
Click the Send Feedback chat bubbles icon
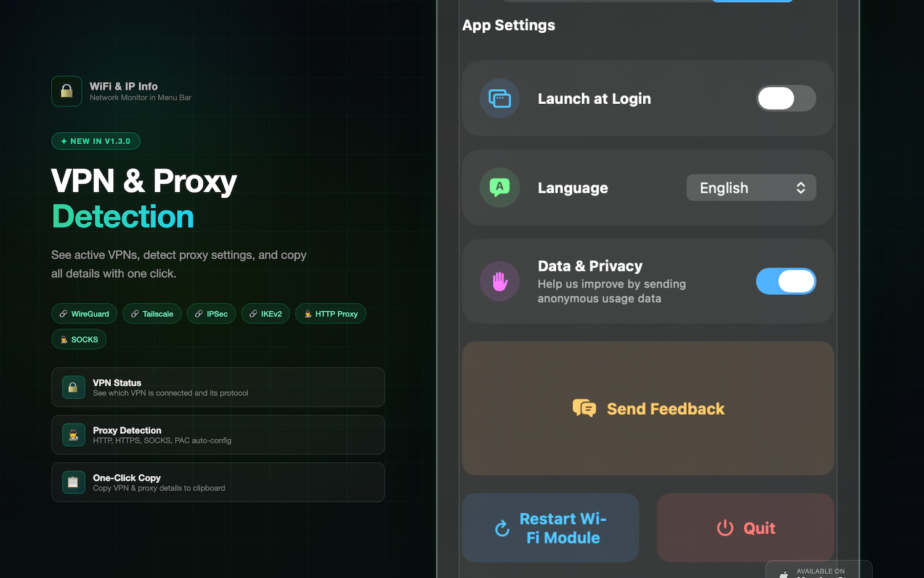[x=584, y=408]
